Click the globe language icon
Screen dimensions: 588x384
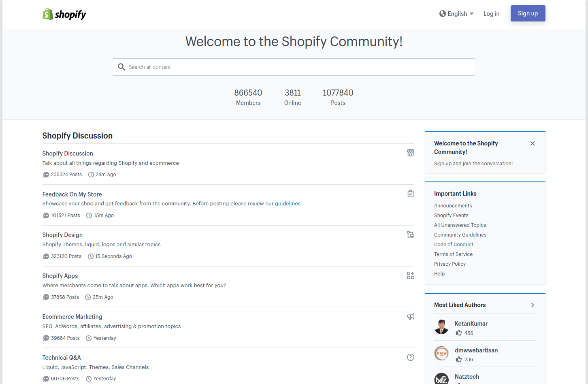[443, 14]
